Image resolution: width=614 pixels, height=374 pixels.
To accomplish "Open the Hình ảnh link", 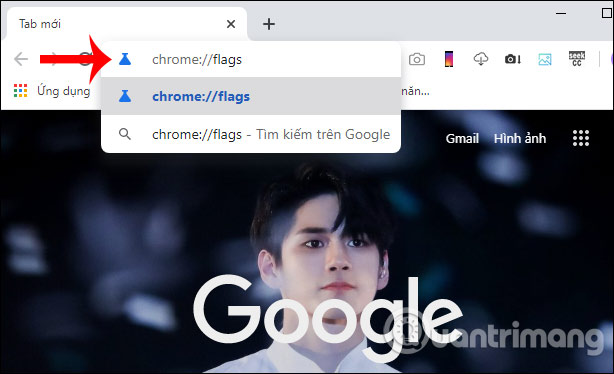I will [x=520, y=138].
